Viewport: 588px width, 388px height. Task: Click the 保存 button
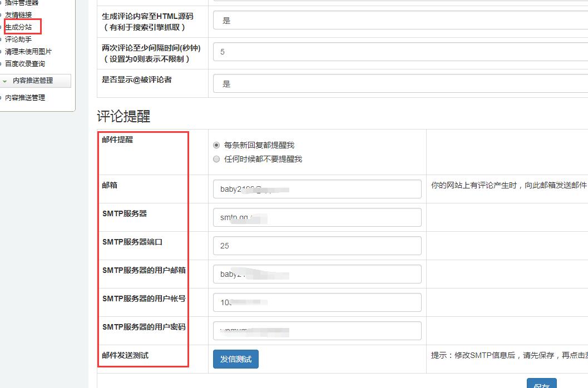point(541,383)
